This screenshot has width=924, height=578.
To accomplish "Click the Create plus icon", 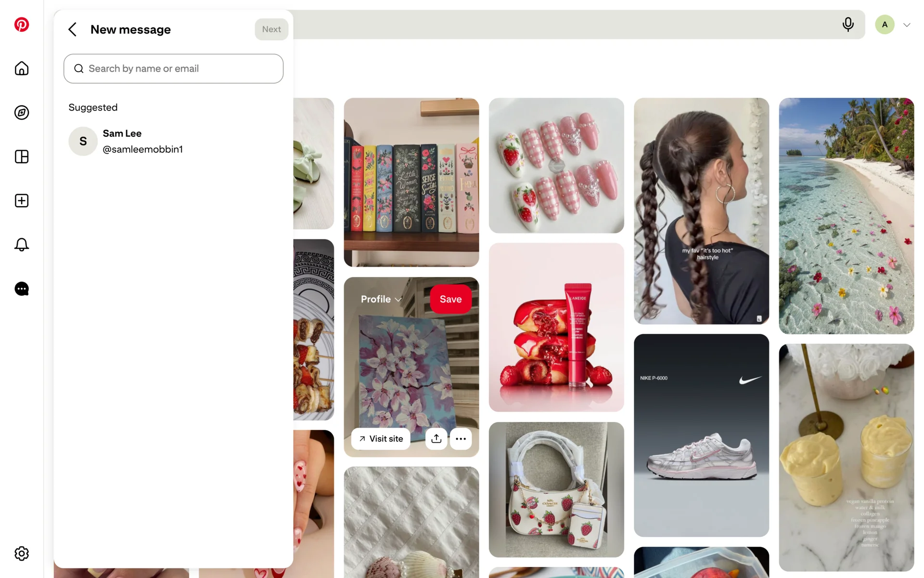I will pos(22,200).
